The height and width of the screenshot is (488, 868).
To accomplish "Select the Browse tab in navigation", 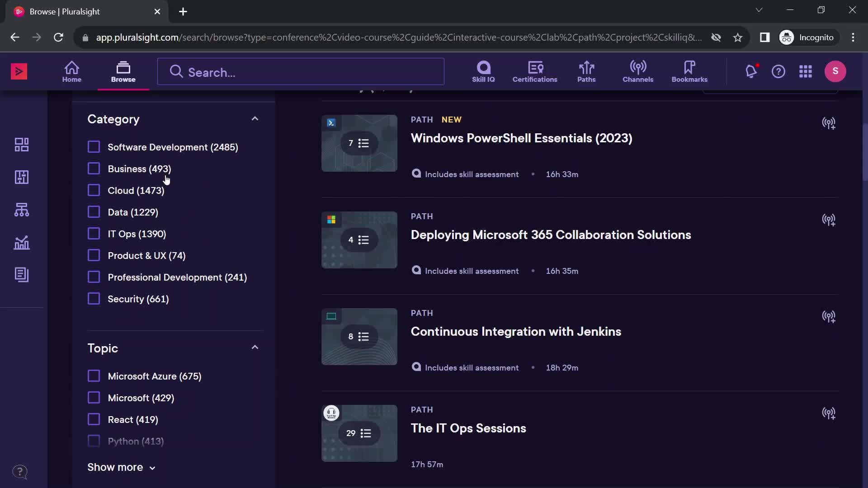I will (x=123, y=71).
